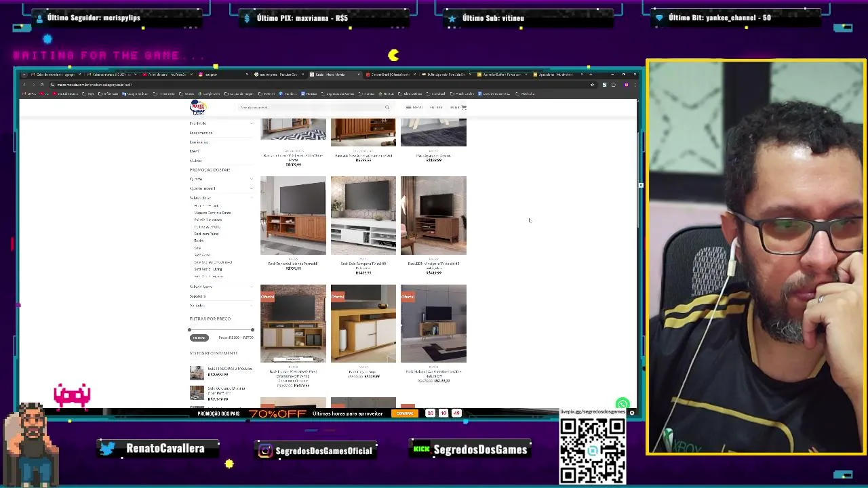Collapse the Sala de Estar category chevron
Image resolution: width=868 pixels, height=488 pixels.
(x=252, y=198)
